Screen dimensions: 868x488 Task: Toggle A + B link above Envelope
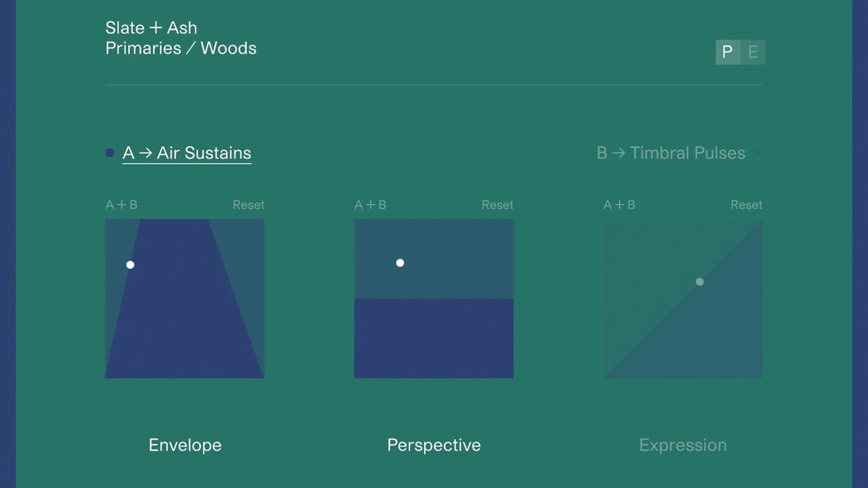[121, 205]
